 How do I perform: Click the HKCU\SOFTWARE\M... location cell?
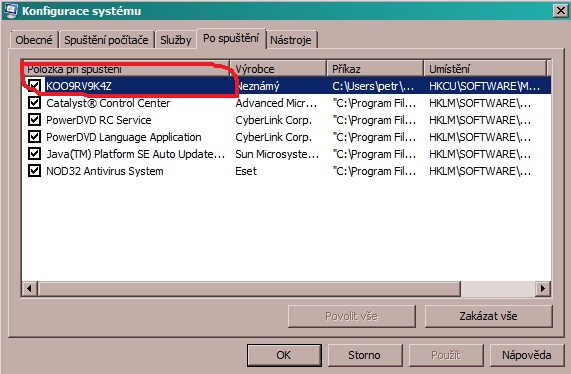(484, 86)
